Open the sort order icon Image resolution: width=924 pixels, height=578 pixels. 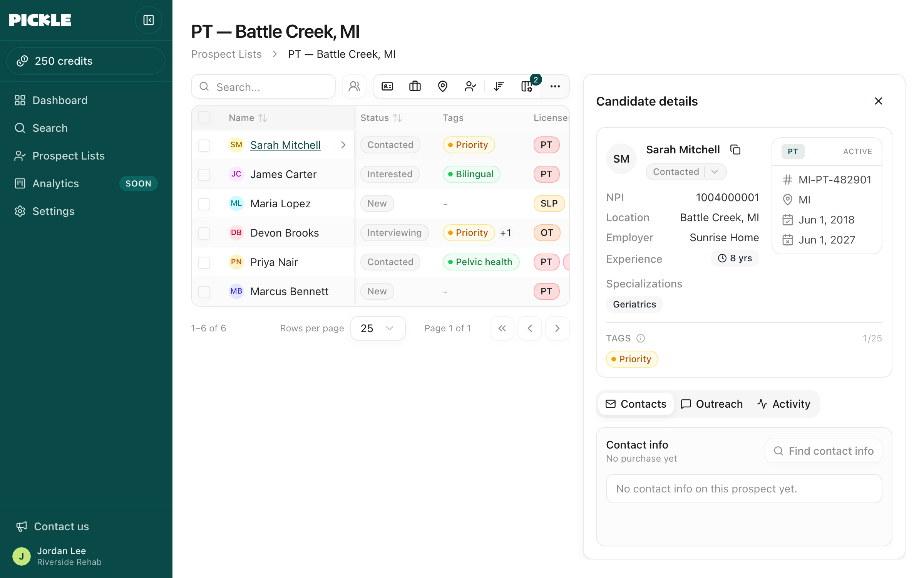tap(499, 87)
